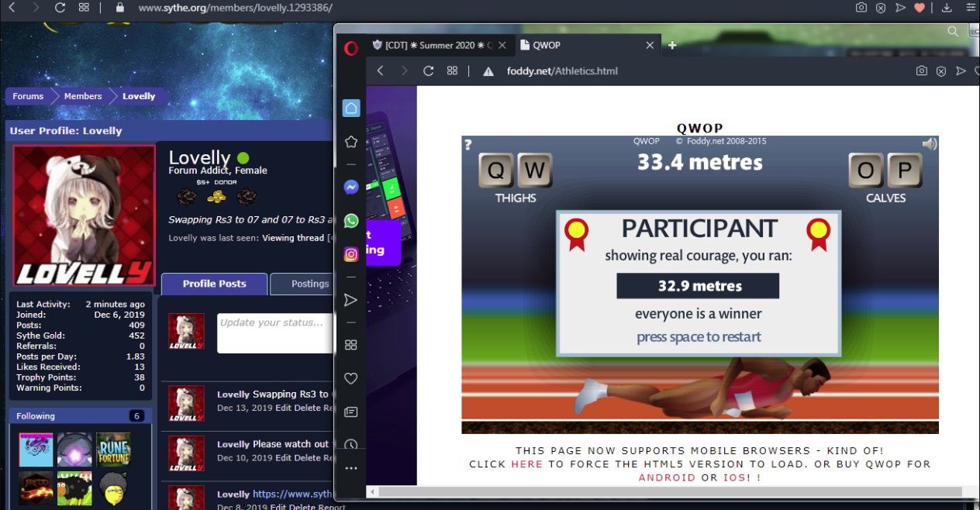
Task: Open downloads in the sythe.org window toolbar
Action: (947, 8)
